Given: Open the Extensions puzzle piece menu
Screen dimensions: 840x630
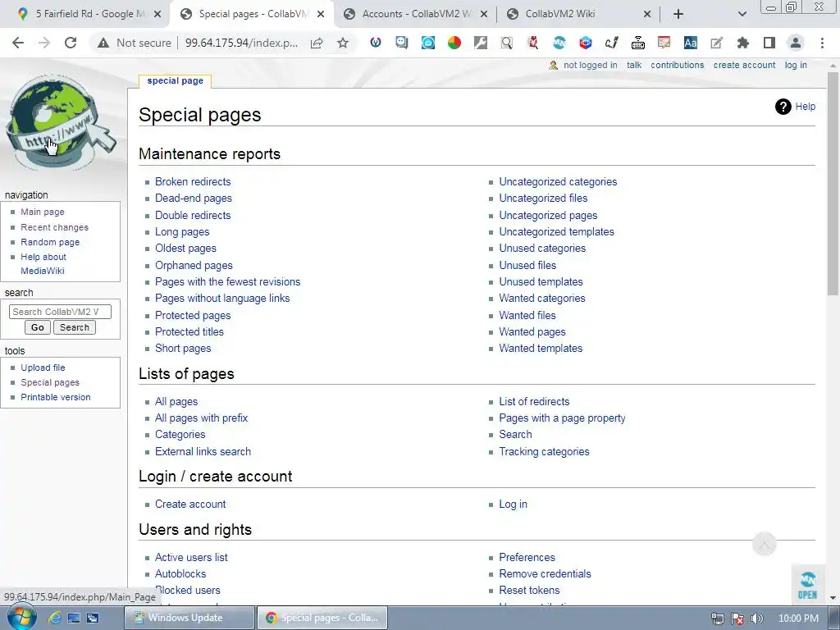Looking at the screenshot, I should coord(743,43).
